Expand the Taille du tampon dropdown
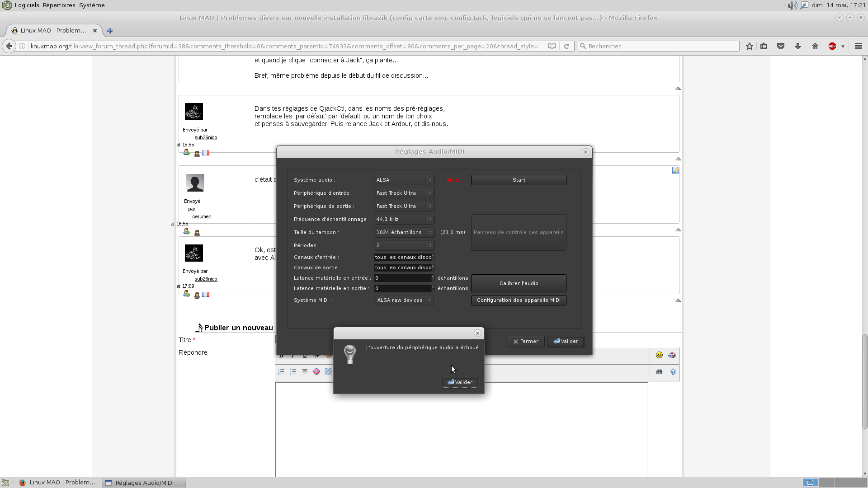Image resolution: width=868 pixels, height=488 pixels. click(x=404, y=232)
